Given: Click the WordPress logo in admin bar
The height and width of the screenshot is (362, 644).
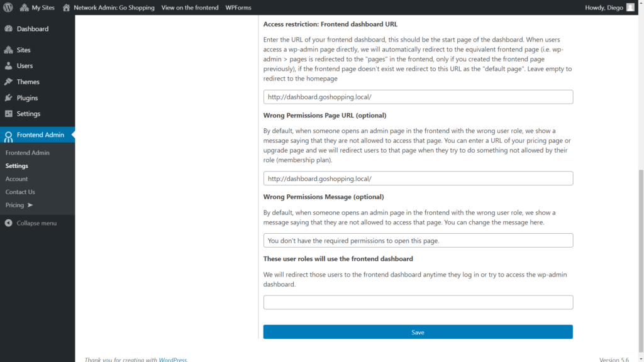Looking at the screenshot, I should [7, 7].
